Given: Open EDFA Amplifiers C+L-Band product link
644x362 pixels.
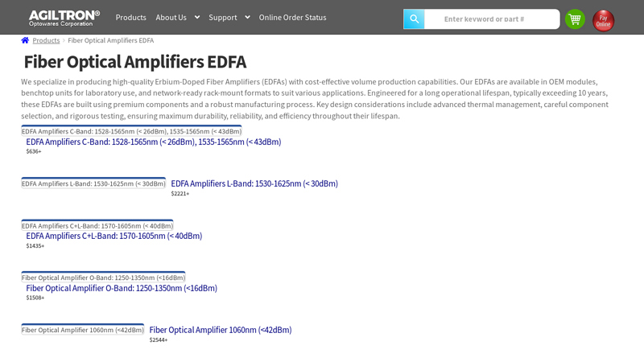Looking at the screenshot, I should pos(114,236).
